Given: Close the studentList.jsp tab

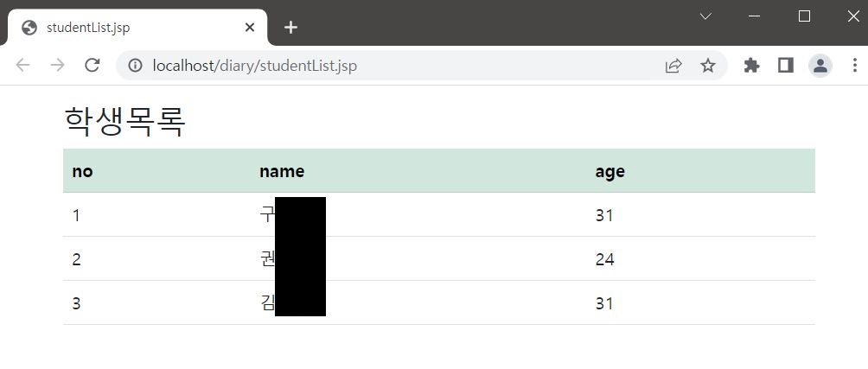Looking at the screenshot, I should click(250, 27).
